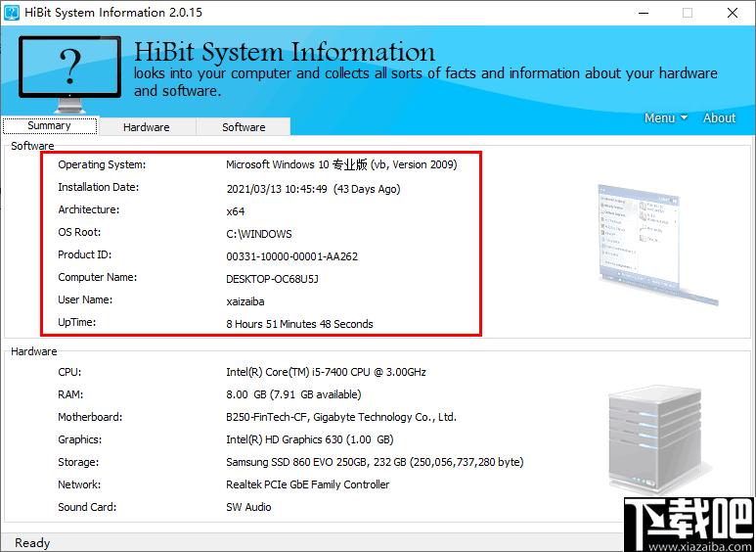Click the B250-FinTech-CF Gigabyte motherboard value
This screenshot has height=552, width=756.
[x=341, y=417]
